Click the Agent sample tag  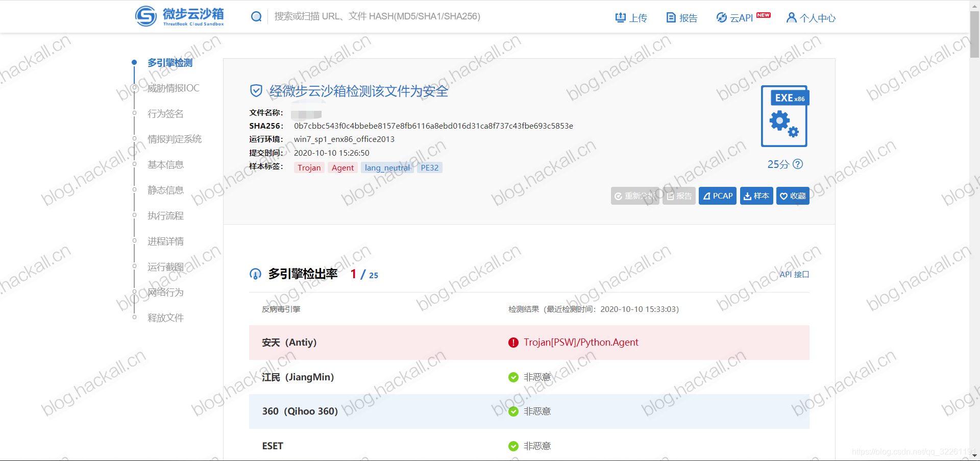(x=342, y=168)
